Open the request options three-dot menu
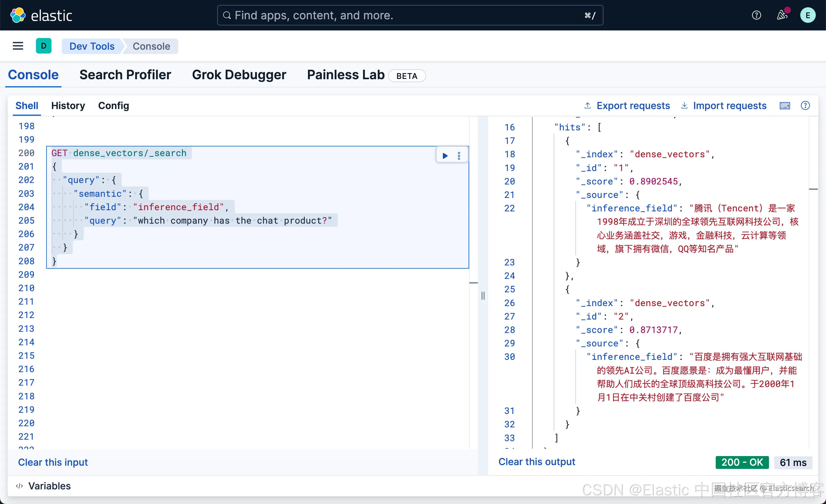The image size is (826, 504). click(459, 156)
